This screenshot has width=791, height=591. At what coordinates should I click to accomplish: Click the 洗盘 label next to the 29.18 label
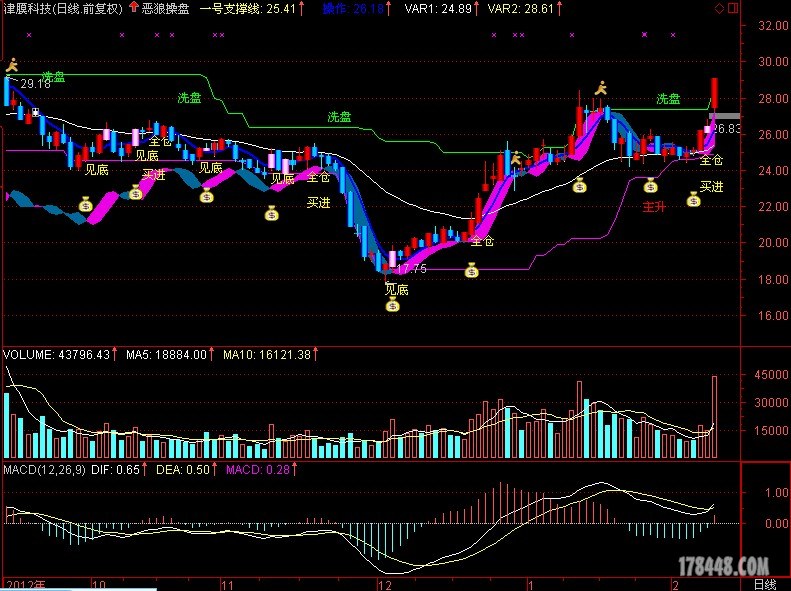[53, 77]
